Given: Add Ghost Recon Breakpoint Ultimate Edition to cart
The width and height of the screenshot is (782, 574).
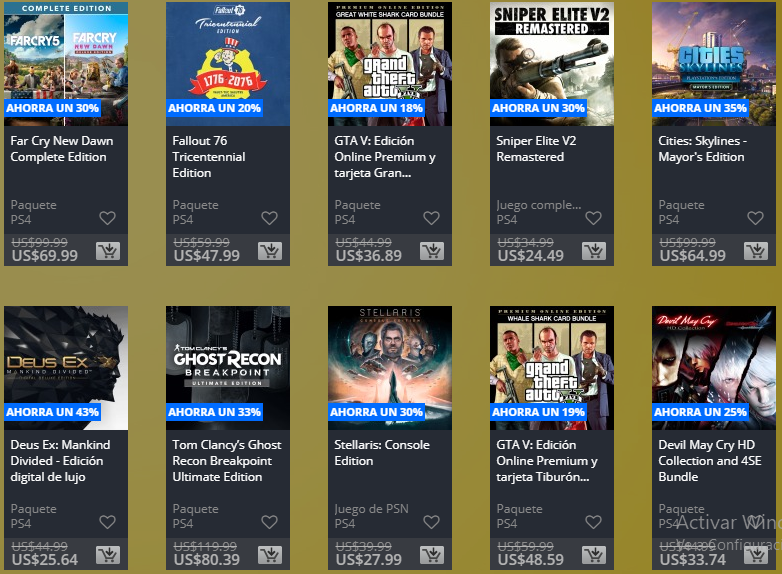Looking at the screenshot, I should click(x=270, y=555).
